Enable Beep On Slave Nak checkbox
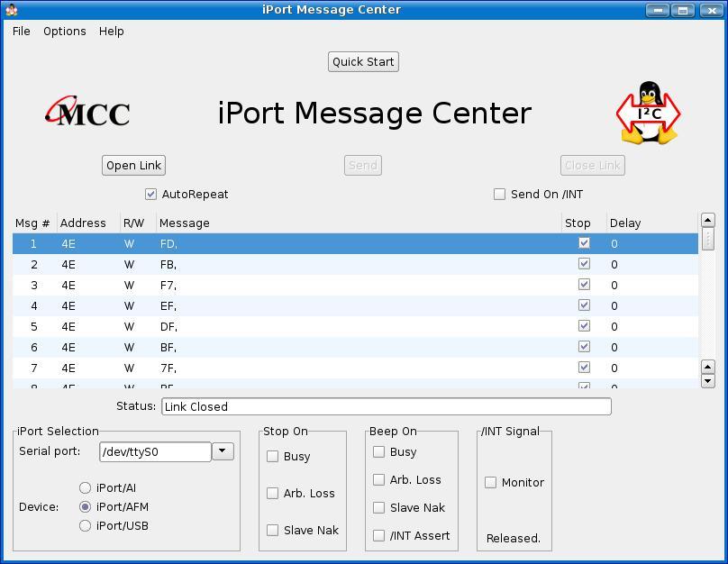This screenshot has width=728, height=564. (x=378, y=507)
